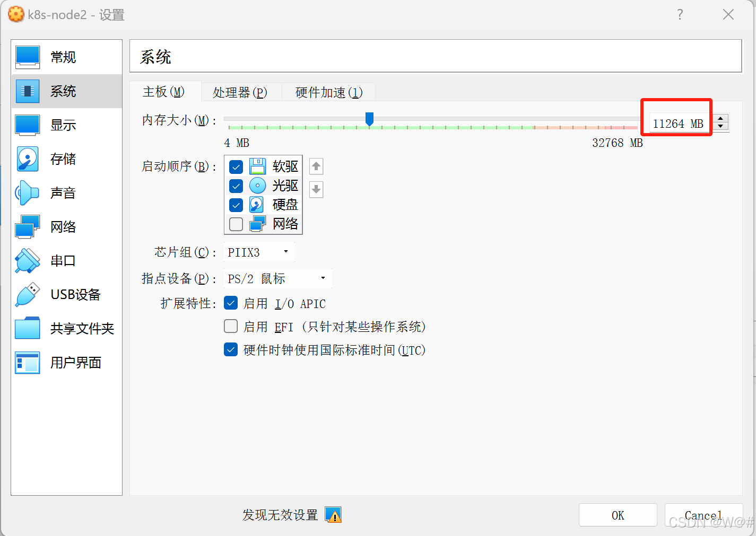Enable the 启用 EFI checkbox

[x=231, y=326]
